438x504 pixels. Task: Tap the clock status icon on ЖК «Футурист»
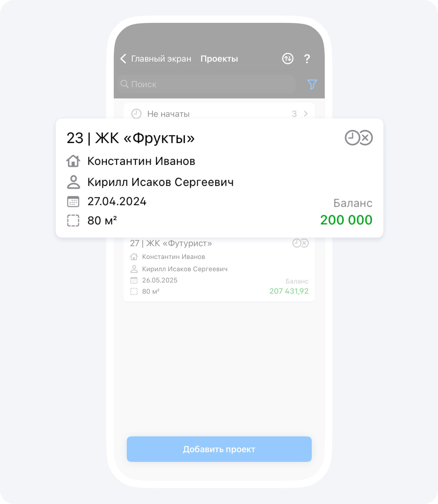coord(297,243)
